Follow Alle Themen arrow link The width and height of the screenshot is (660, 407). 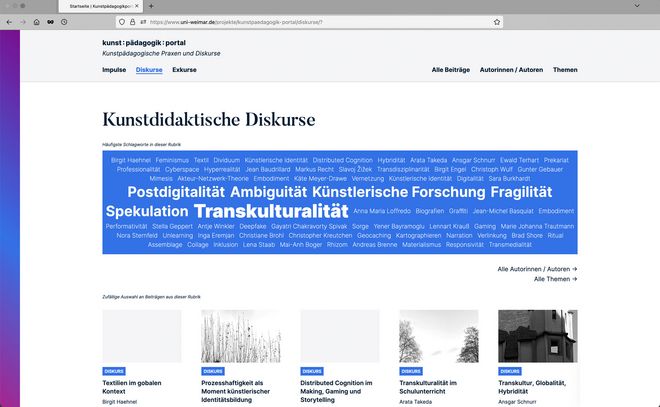556,279
